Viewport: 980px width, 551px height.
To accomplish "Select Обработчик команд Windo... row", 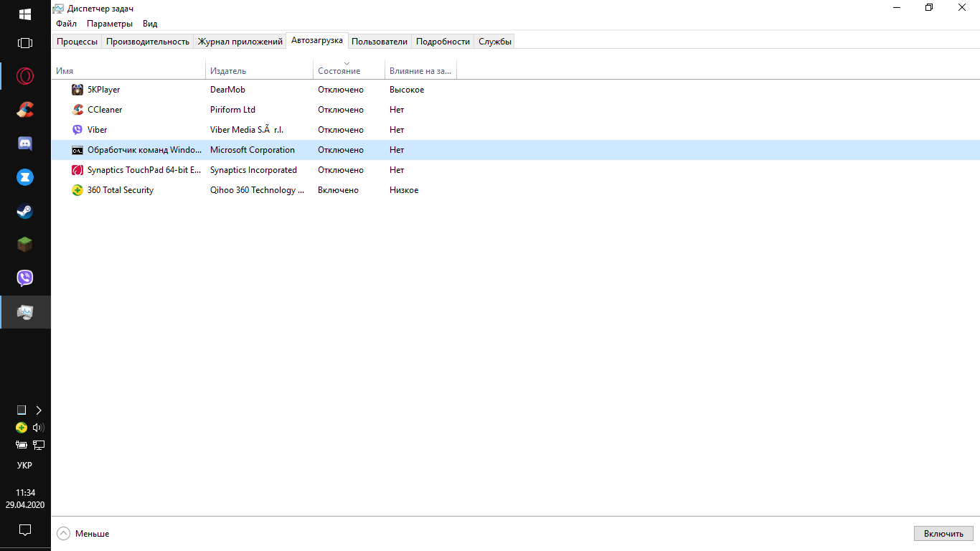I will click(x=516, y=150).
